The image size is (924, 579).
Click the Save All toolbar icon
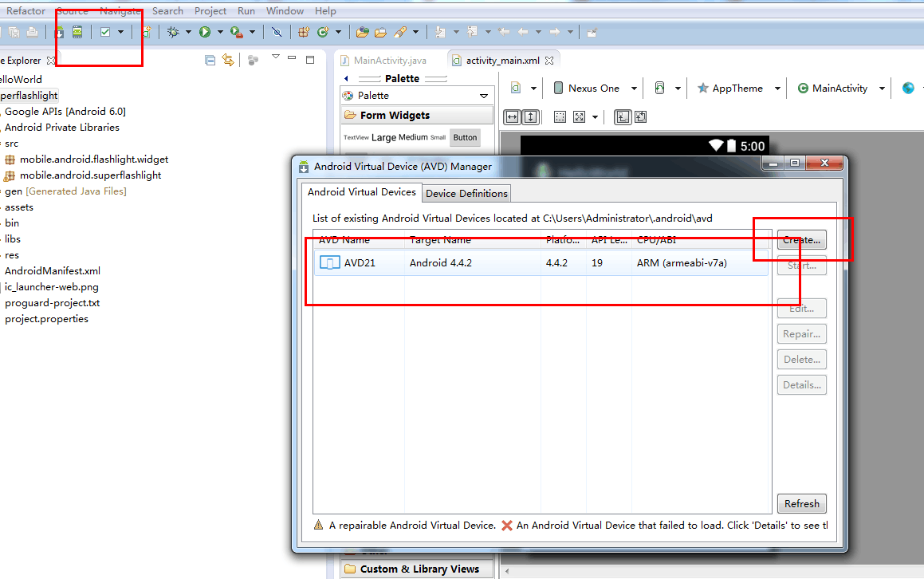point(14,33)
